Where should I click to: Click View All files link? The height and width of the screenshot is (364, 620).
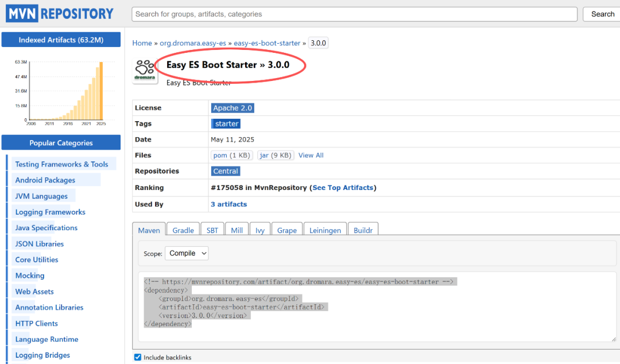point(311,155)
